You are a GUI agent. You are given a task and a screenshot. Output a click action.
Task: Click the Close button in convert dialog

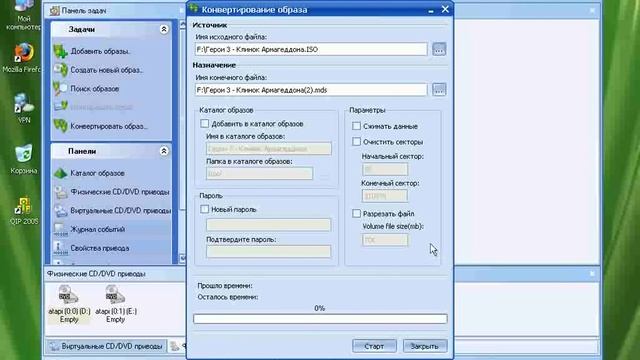pos(425,346)
